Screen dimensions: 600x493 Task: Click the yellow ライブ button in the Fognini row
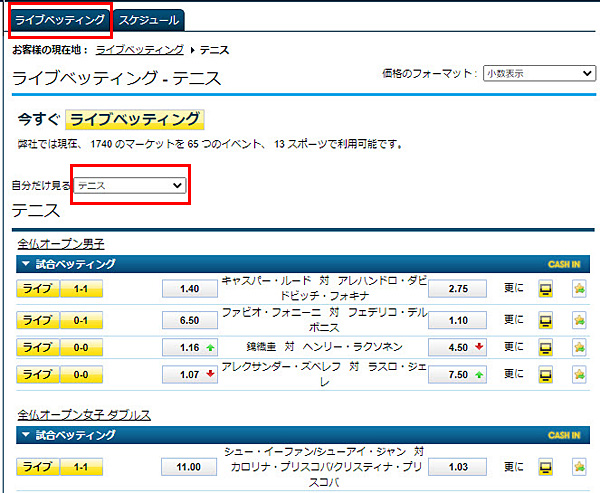[38, 320]
